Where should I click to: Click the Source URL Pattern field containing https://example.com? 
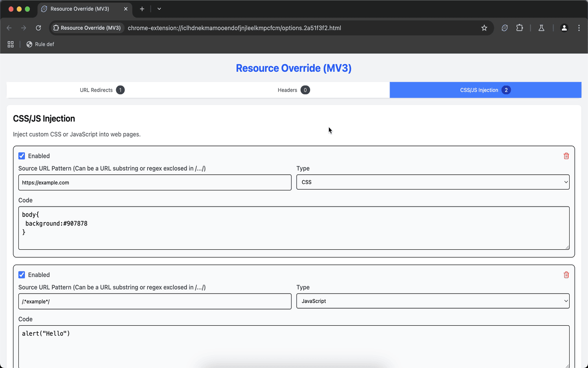point(154,182)
